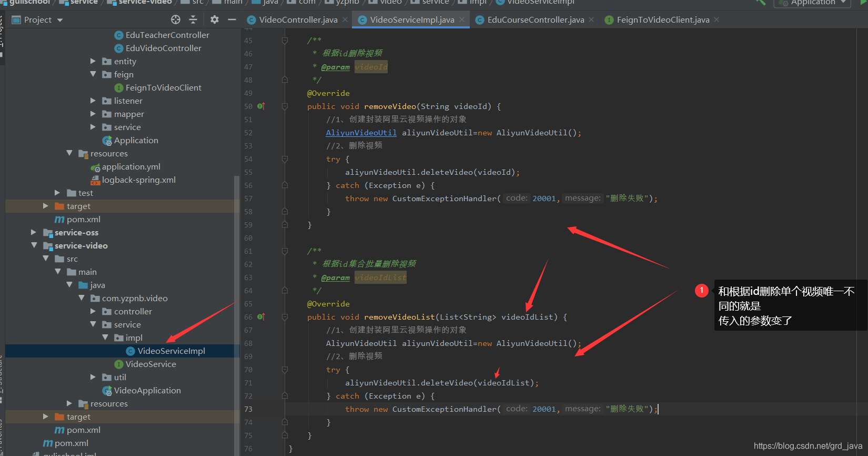
Task: Fold removeVideo method at line 50
Action: [x=285, y=106]
